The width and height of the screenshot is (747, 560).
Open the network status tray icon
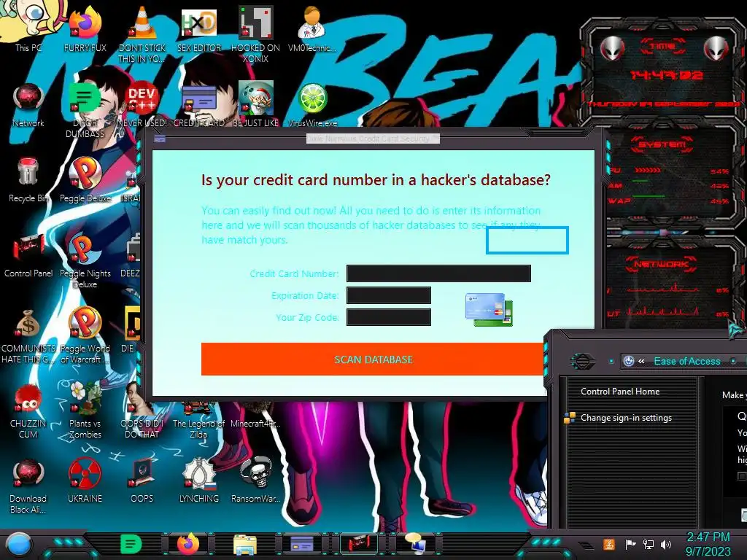(648, 544)
